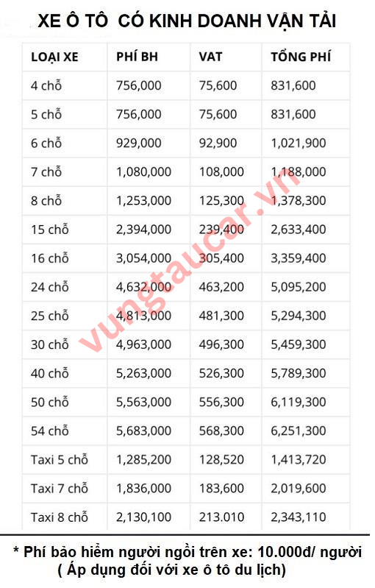
Task: Select total fee 2,633,400
Action: [299, 230]
